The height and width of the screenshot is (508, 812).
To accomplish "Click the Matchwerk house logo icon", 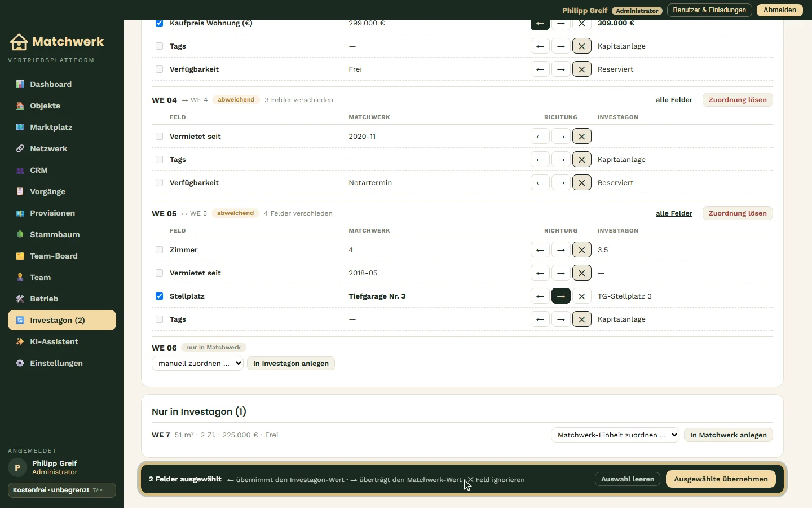I will pos(19,42).
